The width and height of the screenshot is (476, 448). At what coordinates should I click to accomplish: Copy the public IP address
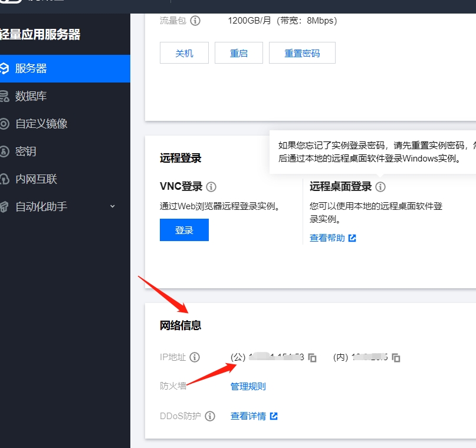coord(313,358)
